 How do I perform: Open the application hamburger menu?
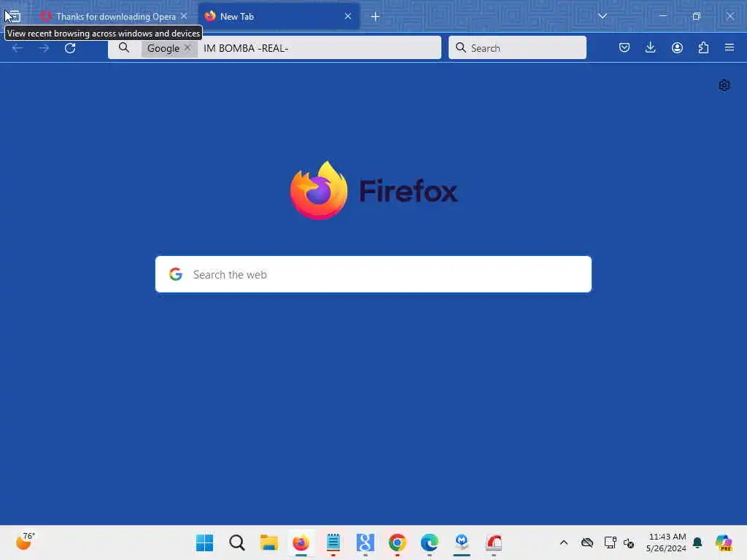point(729,47)
